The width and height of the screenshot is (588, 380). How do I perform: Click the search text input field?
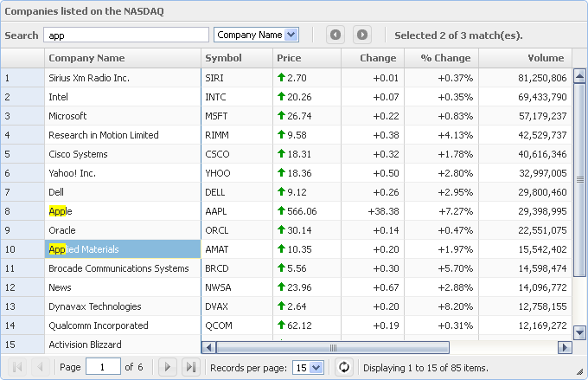click(x=126, y=35)
